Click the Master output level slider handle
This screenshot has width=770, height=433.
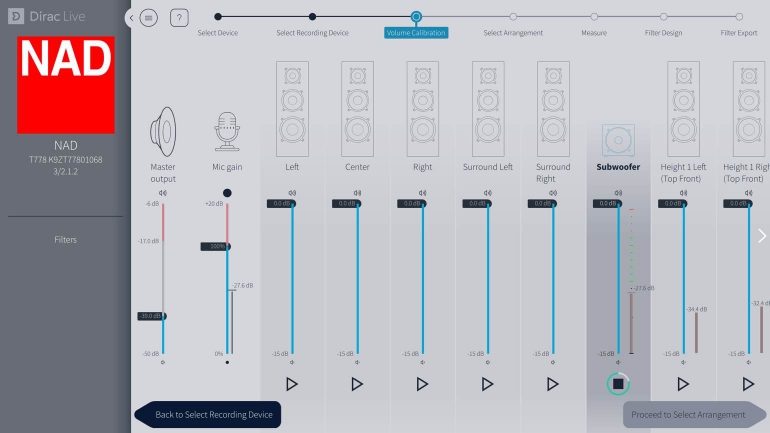click(x=162, y=316)
